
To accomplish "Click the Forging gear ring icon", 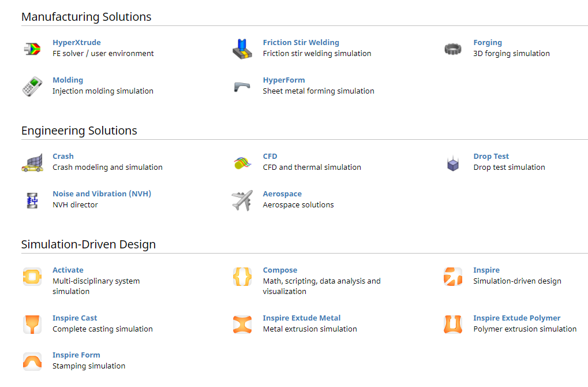I will 452,49.
